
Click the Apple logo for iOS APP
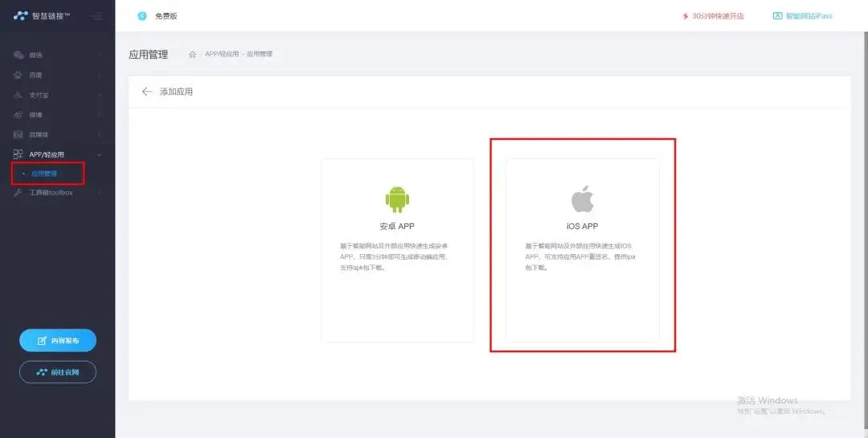[x=582, y=199]
